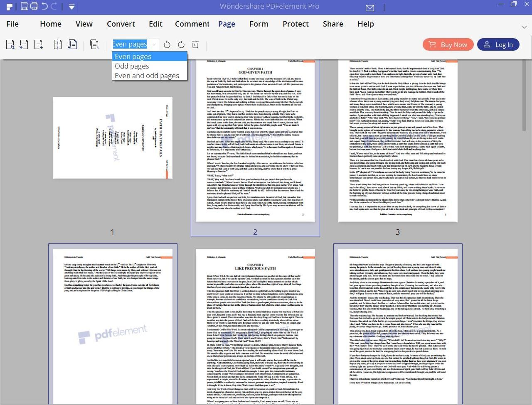The width and height of the screenshot is (532, 405).
Task: Switch to the View tab
Action: 84,24
